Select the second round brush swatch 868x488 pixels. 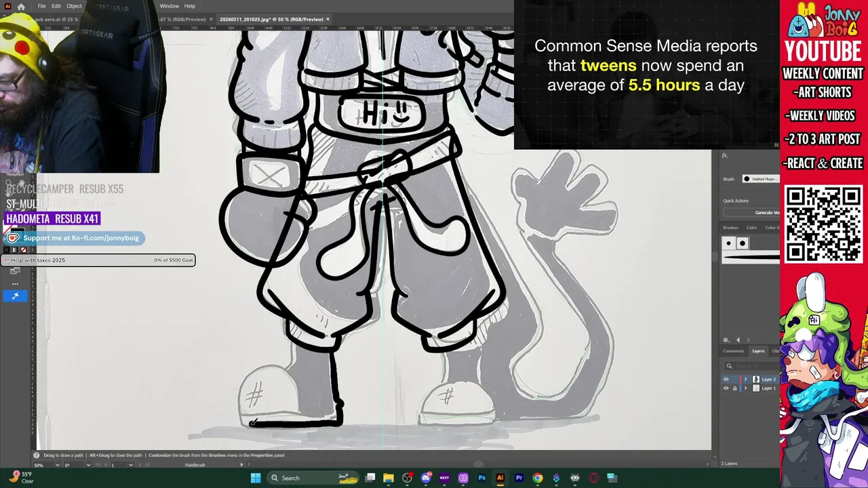click(743, 243)
